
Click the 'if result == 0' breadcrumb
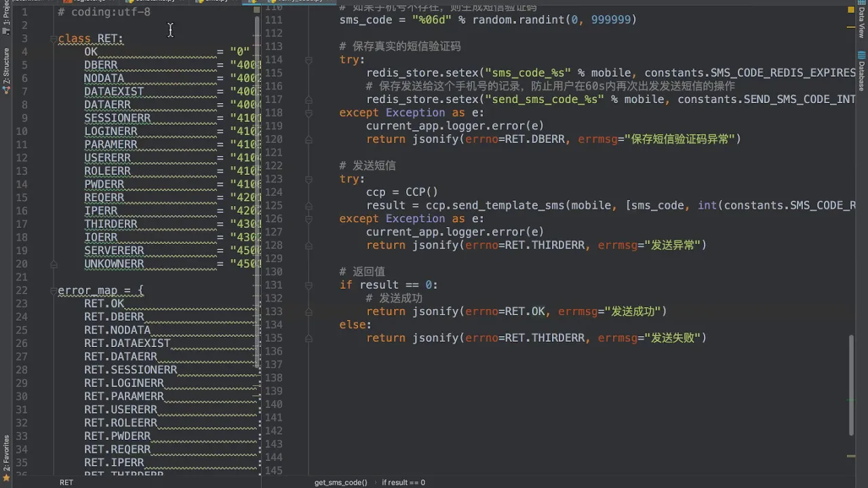pos(403,483)
